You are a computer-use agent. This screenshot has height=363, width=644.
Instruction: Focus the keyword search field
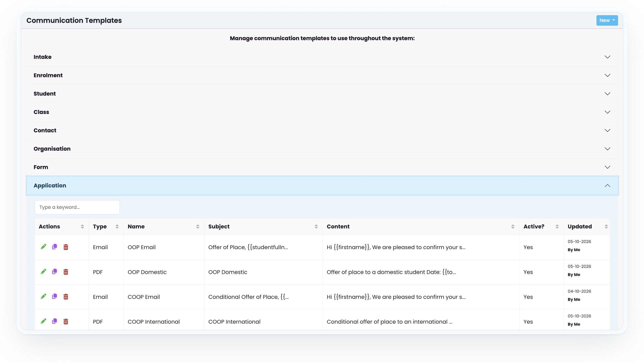77,207
